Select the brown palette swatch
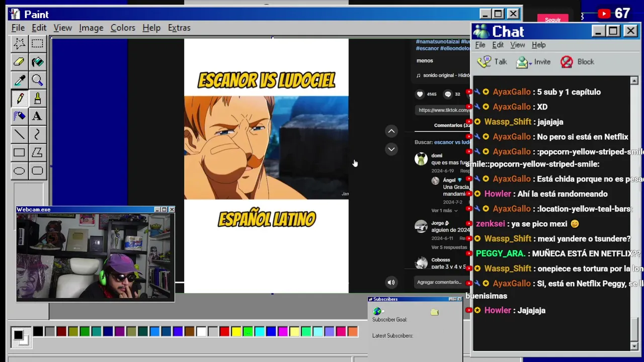The width and height of the screenshot is (644, 362). tap(189, 331)
